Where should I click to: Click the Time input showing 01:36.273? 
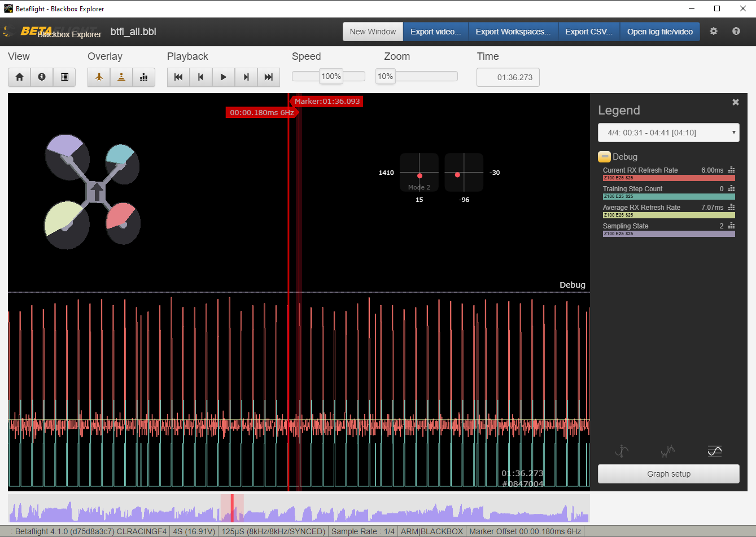508,77
